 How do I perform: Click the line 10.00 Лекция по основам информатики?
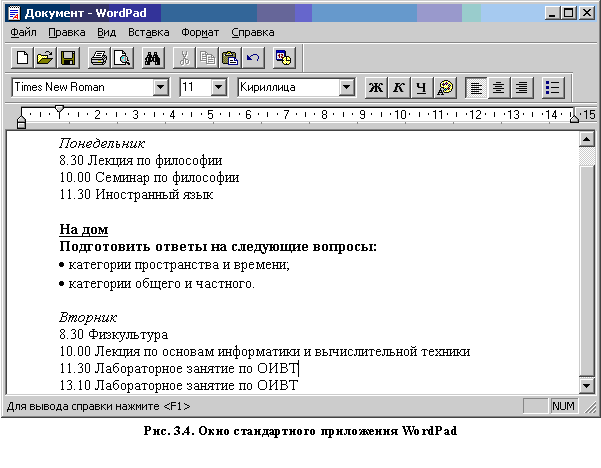click(x=264, y=351)
